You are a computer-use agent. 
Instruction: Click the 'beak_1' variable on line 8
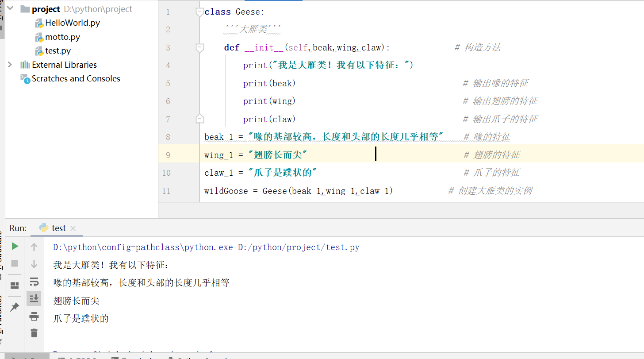coord(218,137)
